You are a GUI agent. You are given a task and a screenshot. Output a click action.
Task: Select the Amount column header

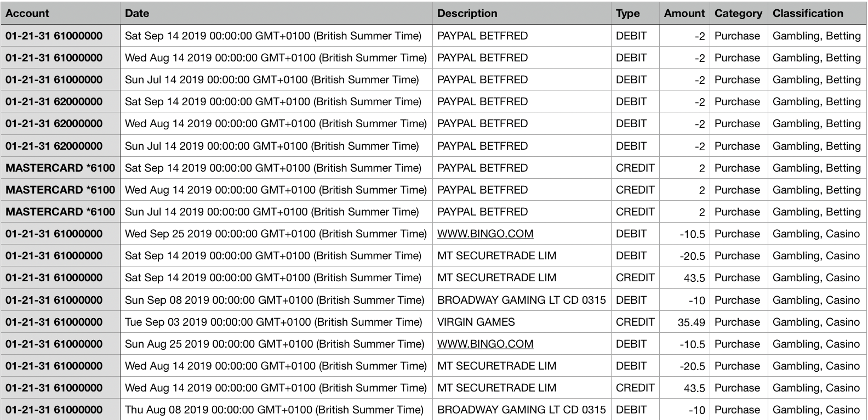684,13
